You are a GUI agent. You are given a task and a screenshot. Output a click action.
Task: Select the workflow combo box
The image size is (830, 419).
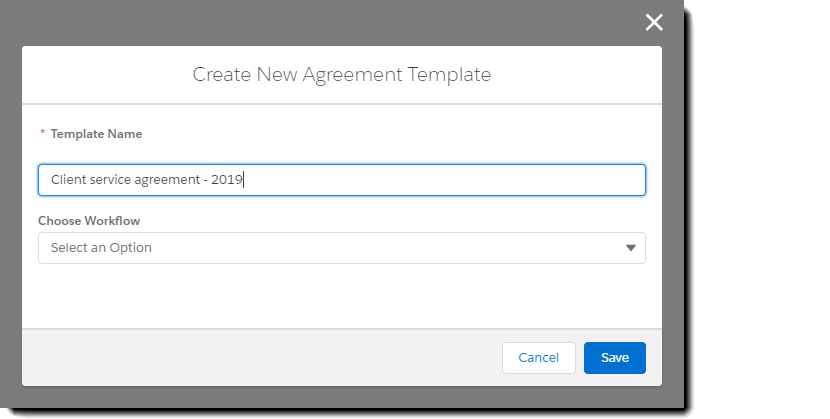click(341, 248)
